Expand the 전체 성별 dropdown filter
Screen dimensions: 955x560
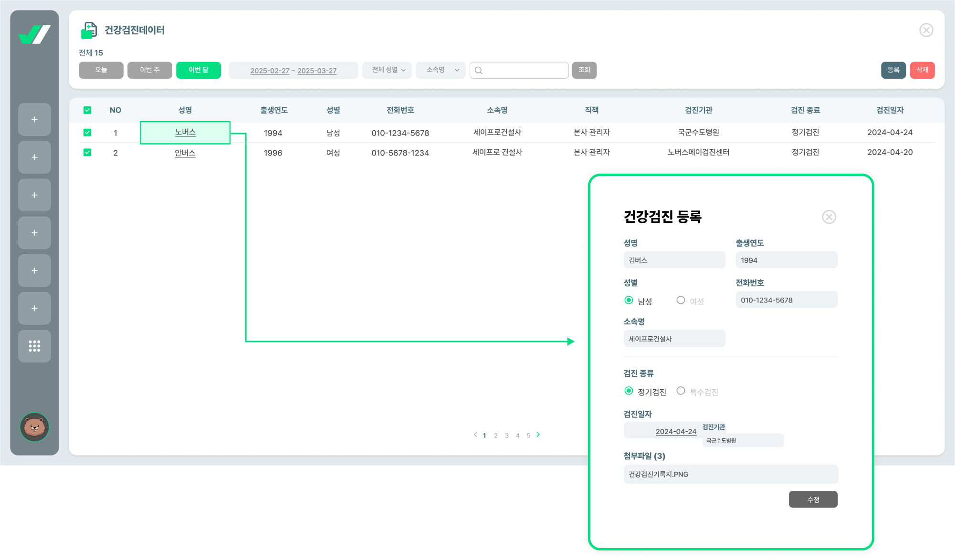point(387,70)
